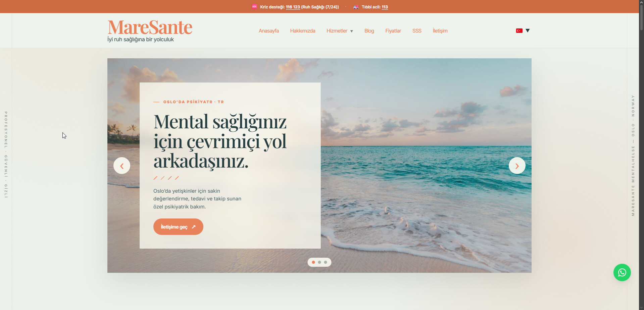
Task: Show the next slide arrow
Action: click(x=517, y=166)
